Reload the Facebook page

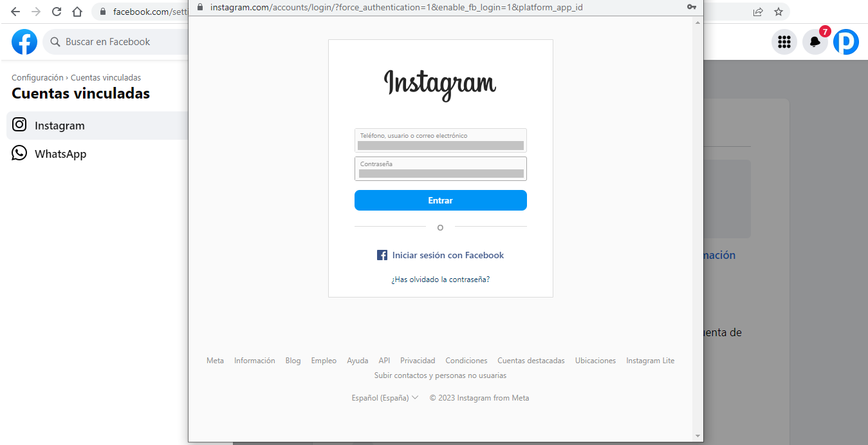57,12
